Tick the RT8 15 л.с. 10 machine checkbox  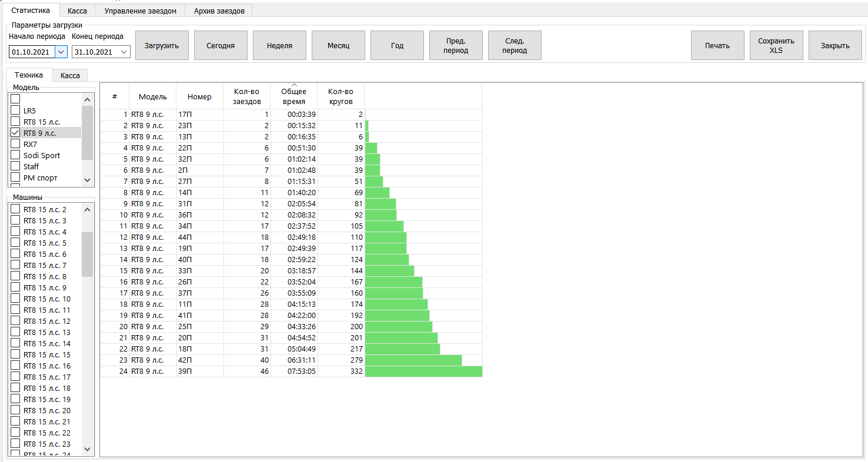[16, 299]
